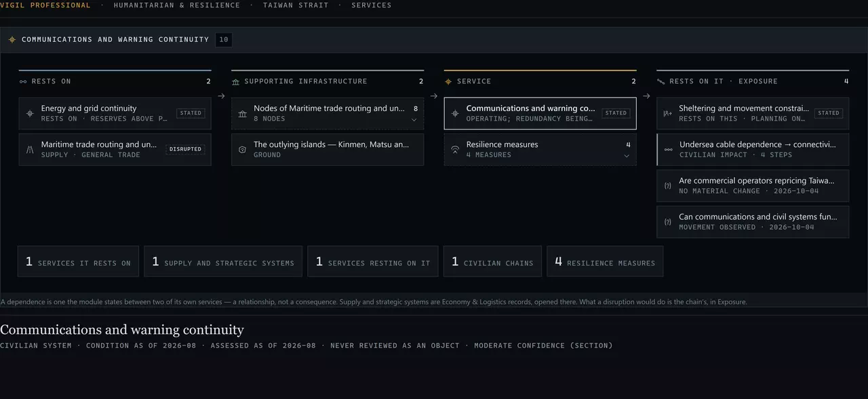Click the RESTS ON IT · EXPOSURE header icon
This screenshot has width=868, height=399.
tap(660, 81)
